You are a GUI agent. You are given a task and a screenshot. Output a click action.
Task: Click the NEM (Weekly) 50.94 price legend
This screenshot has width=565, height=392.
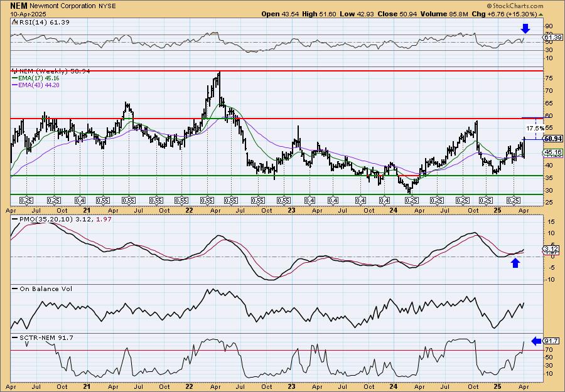point(51,72)
